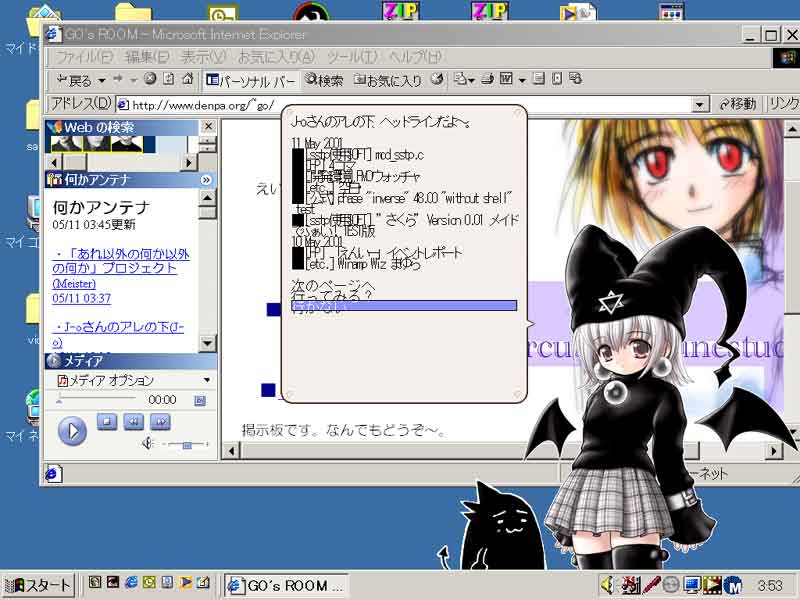Click the Edit with Word icon
This screenshot has height=600, width=800.
tap(506, 79)
